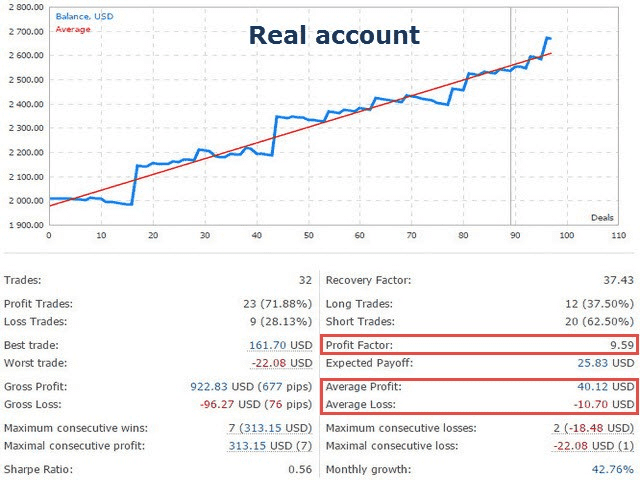Viewport: 640px width, 480px height.
Task: Click the gray vertical marker line near deal 90
Action: (x=511, y=120)
